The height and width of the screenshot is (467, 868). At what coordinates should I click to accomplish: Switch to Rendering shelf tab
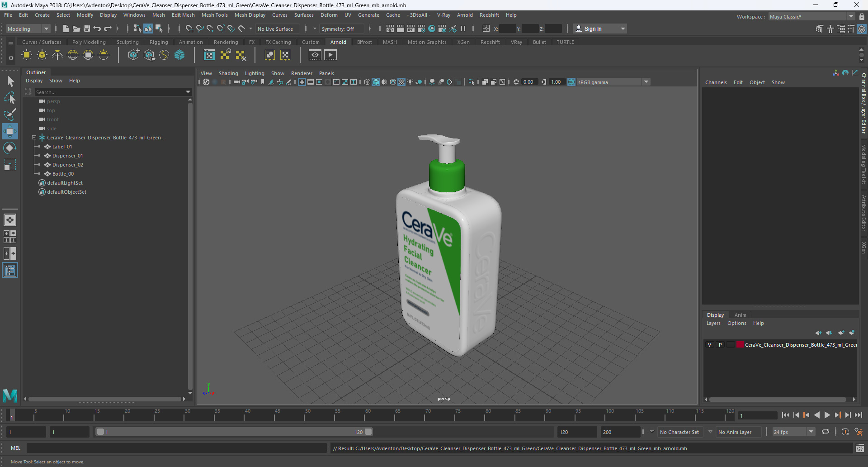click(226, 42)
